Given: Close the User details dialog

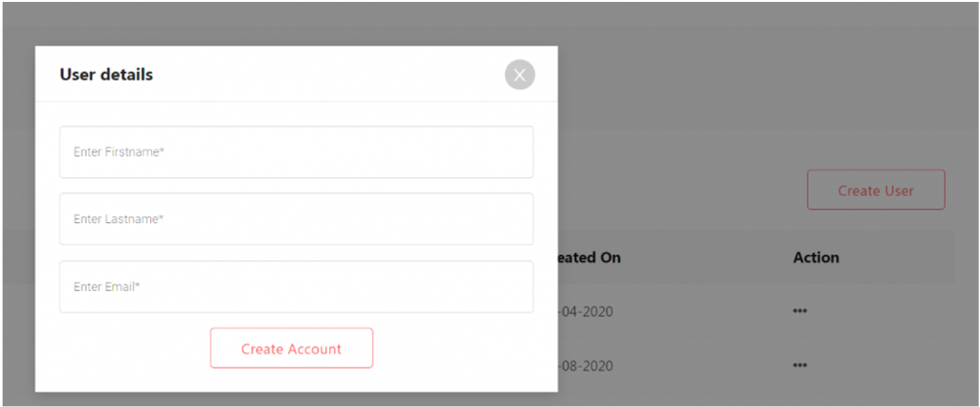Looking at the screenshot, I should (x=520, y=75).
